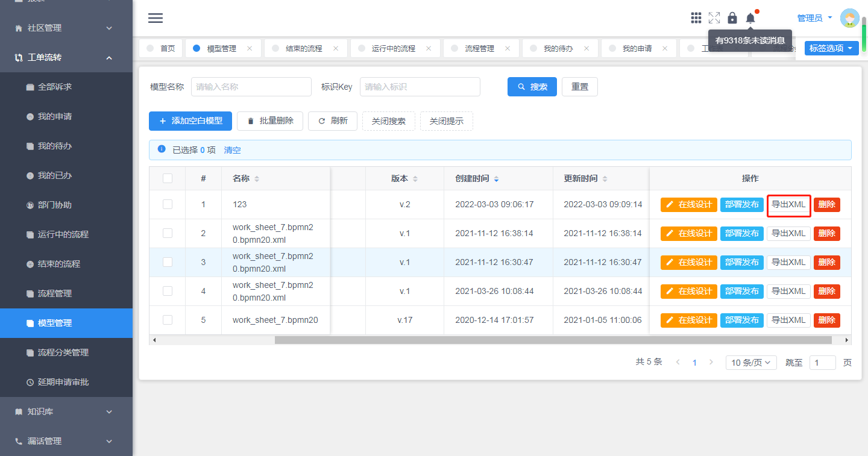Click the 部门协助 sidebar icon
868x456 pixels.
[30, 205]
